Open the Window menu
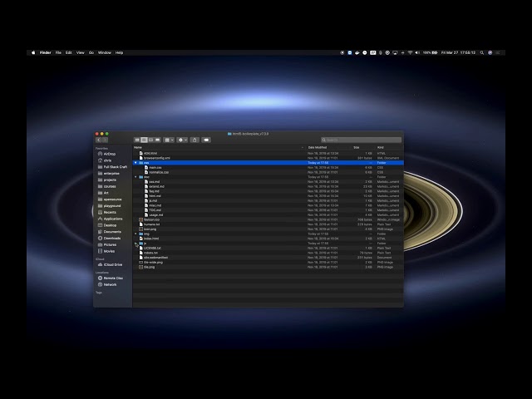The width and height of the screenshot is (532, 399). tap(105, 52)
